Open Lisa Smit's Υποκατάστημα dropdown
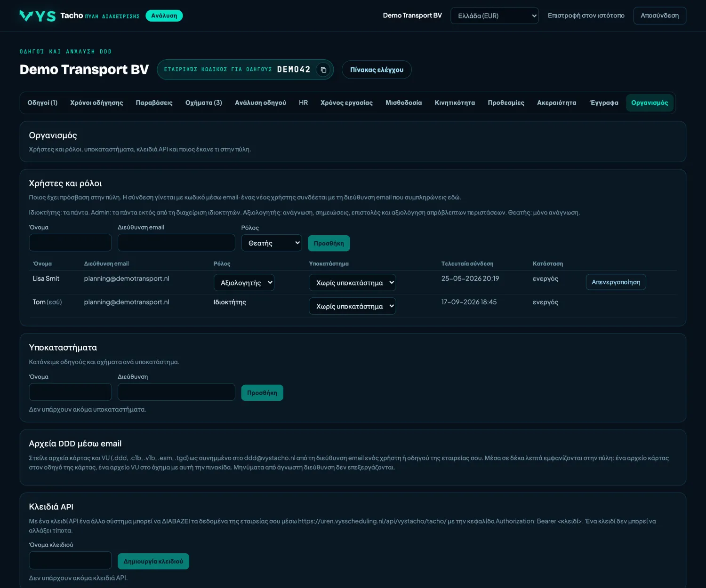Screen dimensions: 706x588 (x=352, y=283)
